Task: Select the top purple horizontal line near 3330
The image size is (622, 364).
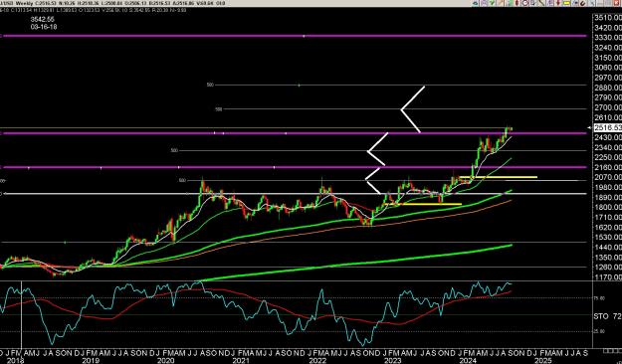Action: click(294, 36)
